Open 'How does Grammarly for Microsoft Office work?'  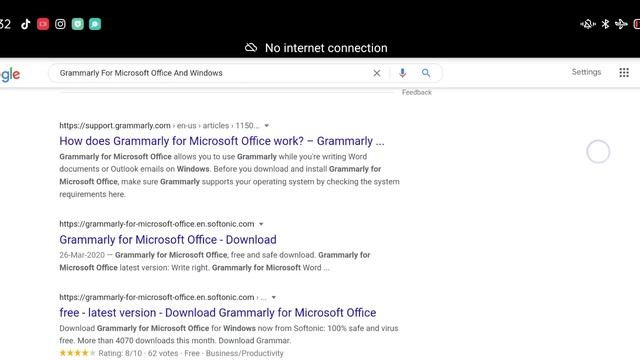222,141
